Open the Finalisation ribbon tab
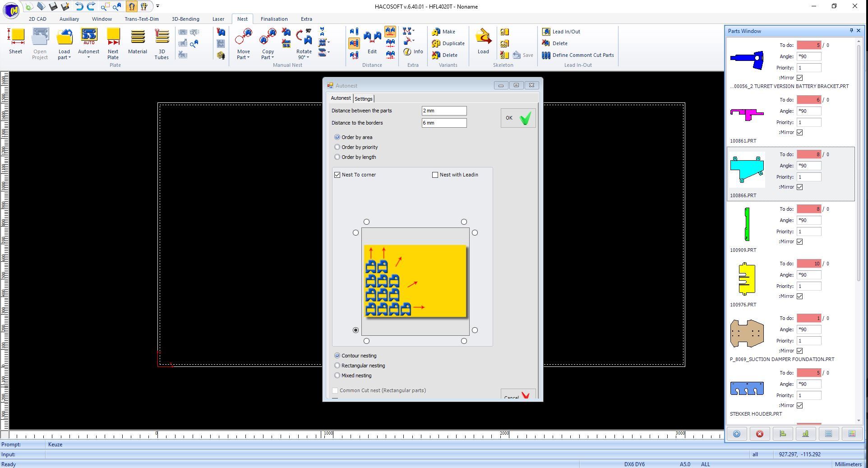The height and width of the screenshot is (468, 868). [x=274, y=19]
